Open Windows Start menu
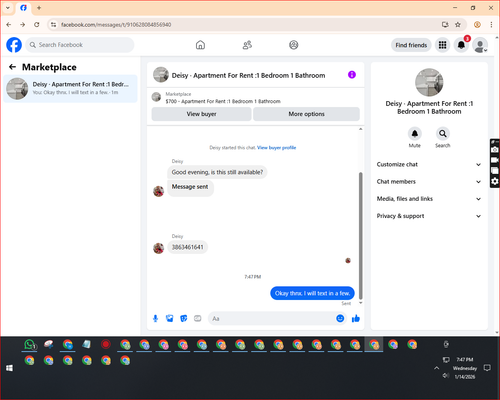The image size is (500, 400). click(9, 368)
